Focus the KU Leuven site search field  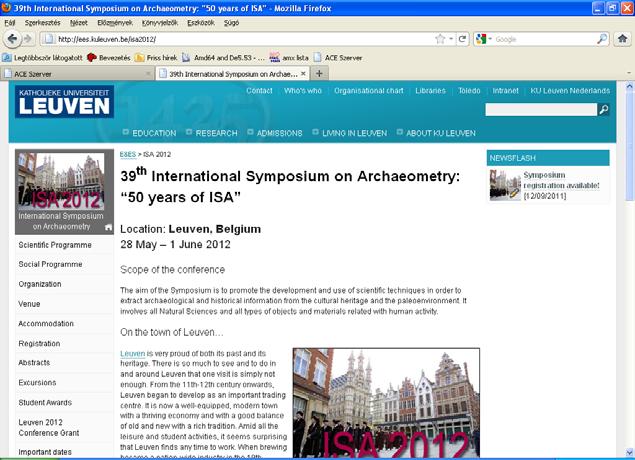(x=541, y=109)
